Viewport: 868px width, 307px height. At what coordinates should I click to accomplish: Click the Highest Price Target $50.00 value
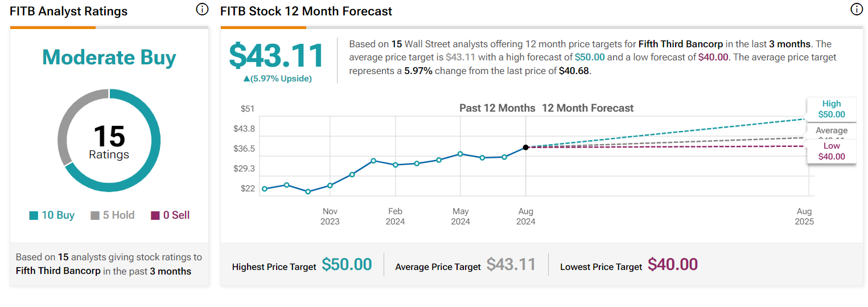[x=347, y=264]
